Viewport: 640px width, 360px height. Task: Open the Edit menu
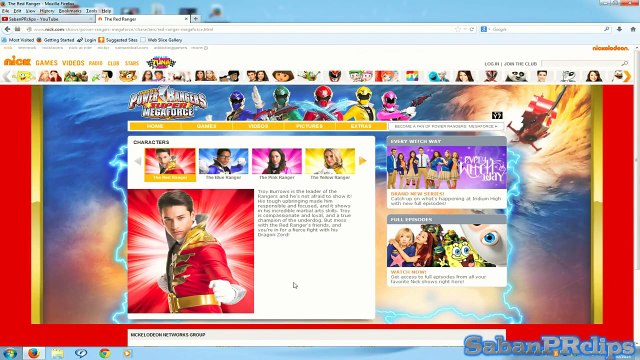(18, 11)
